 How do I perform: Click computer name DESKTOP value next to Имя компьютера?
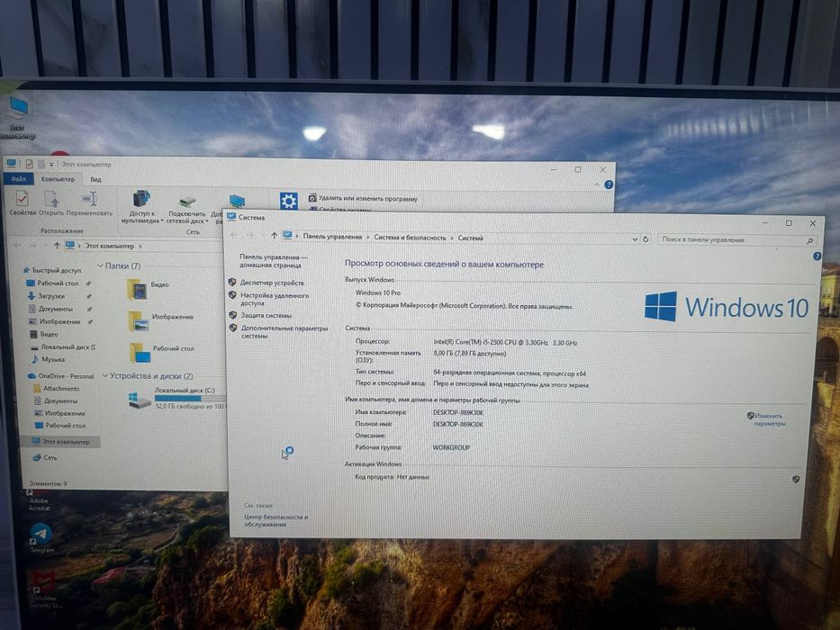pyautogui.click(x=458, y=412)
